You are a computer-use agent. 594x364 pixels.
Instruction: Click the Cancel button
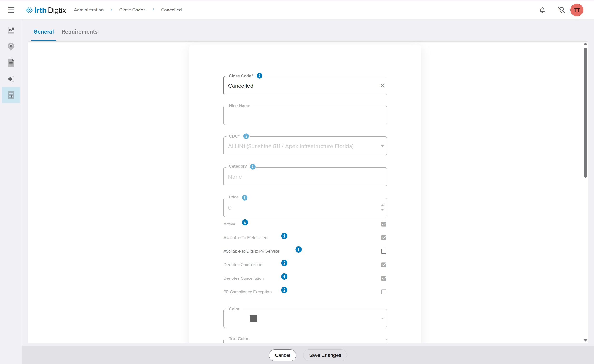click(282, 355)
